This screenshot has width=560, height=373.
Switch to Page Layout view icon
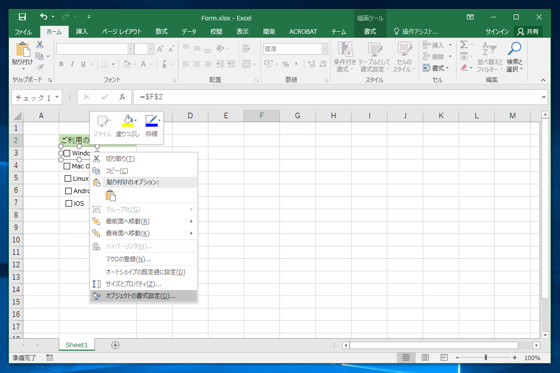click(x=425, y=357)
